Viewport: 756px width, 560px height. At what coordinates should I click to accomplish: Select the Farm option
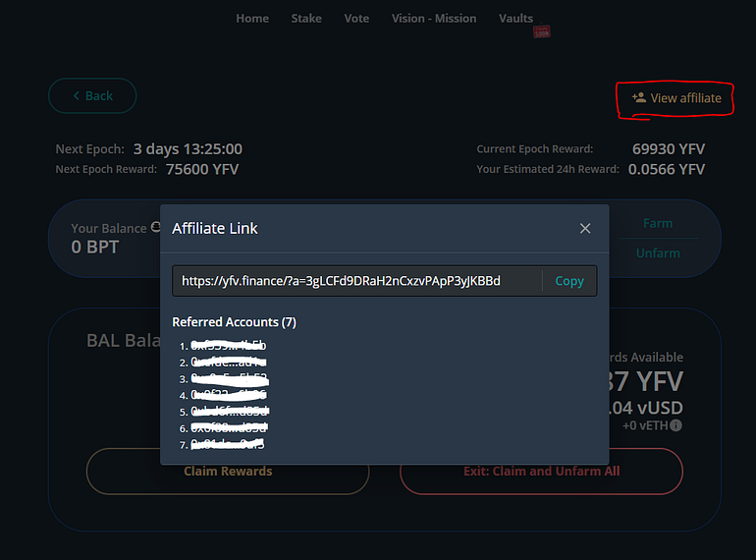[x=658, y=223]
